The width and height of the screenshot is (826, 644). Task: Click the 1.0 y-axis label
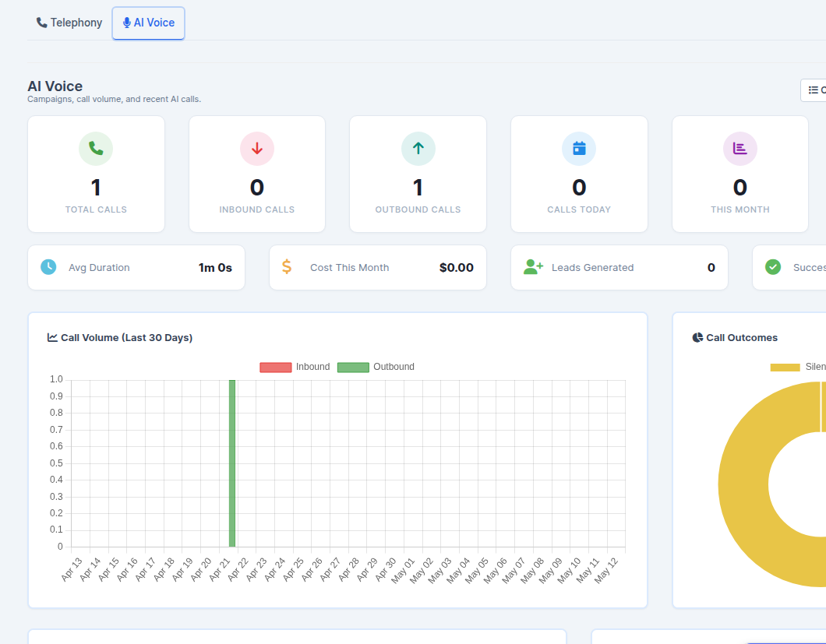pos(56,379)
